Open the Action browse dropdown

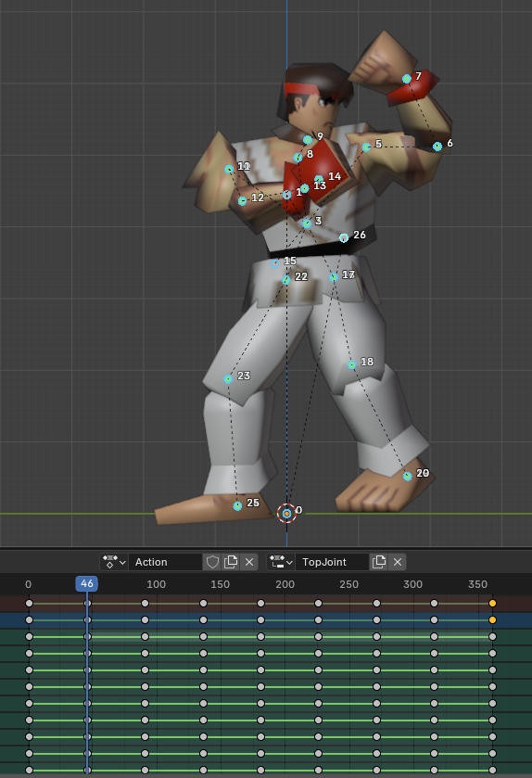[114, 562]
